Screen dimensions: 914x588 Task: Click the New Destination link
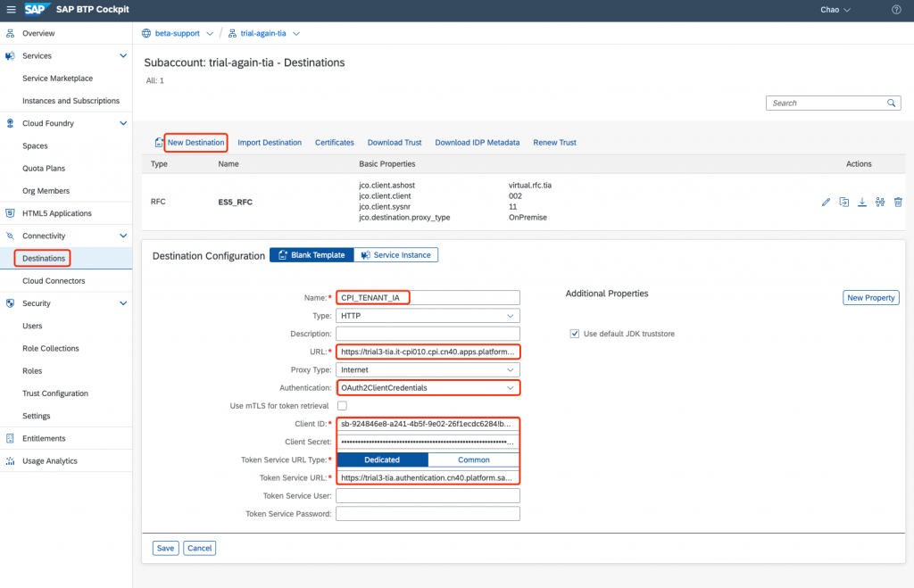tap(195, 143)
